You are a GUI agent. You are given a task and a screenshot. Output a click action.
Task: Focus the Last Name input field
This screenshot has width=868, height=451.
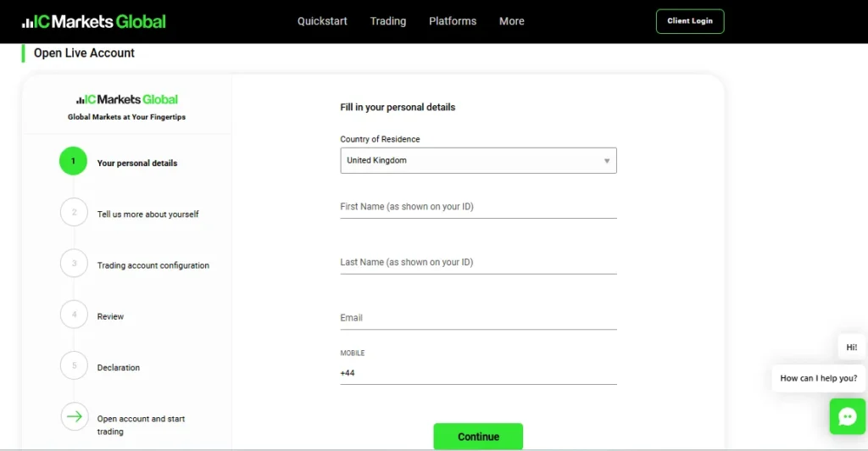click(x=478, y=262)
